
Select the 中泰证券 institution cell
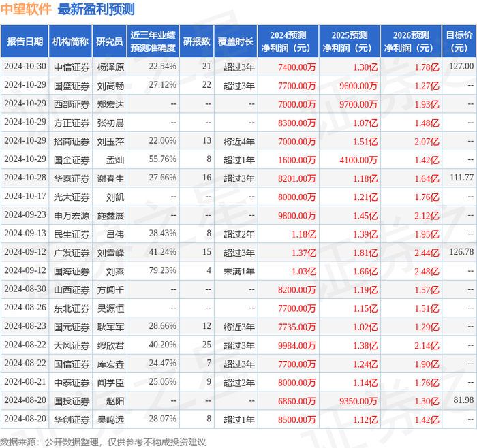72,383
